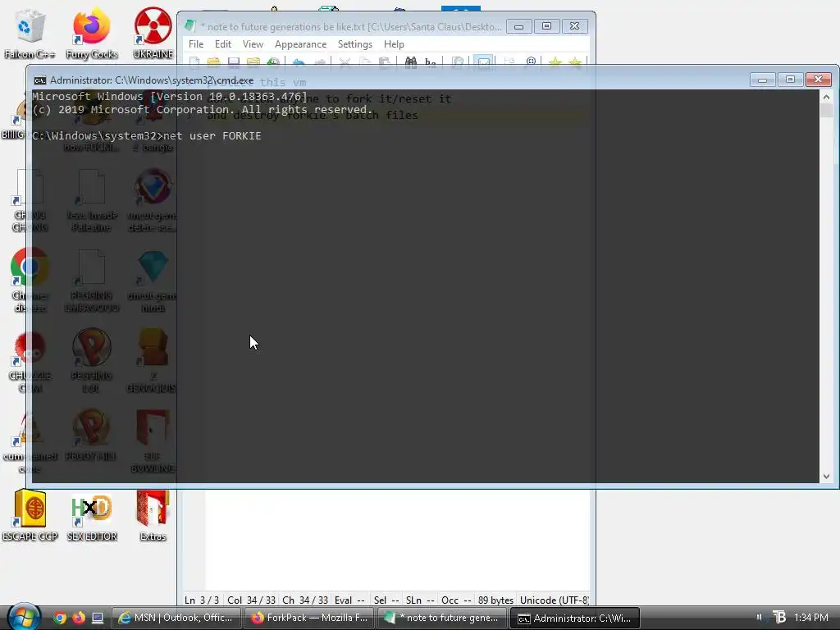Open the Help menu in the Notepad window
This screenshot has height=630, width=840.
pos(394,44)
